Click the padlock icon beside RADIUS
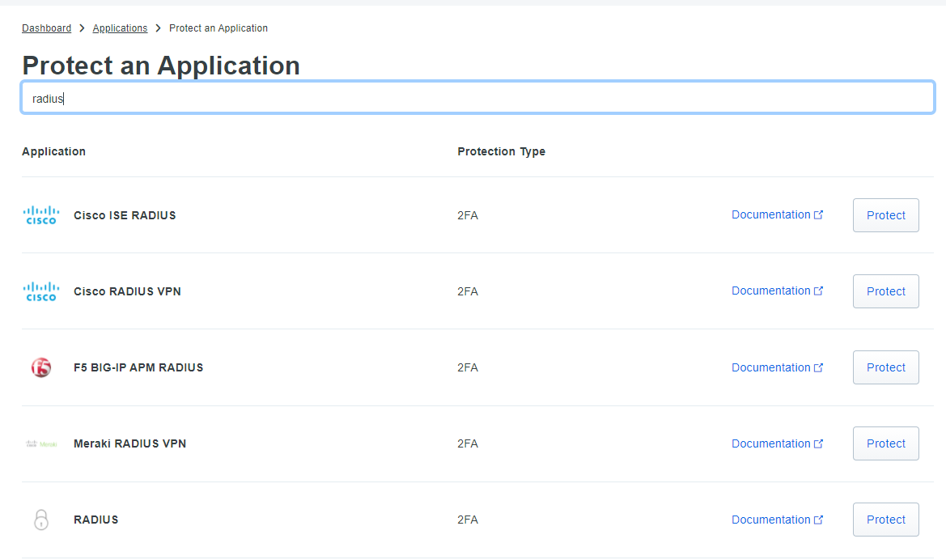Screen dimensions: 946x560 tap(41, 520)
